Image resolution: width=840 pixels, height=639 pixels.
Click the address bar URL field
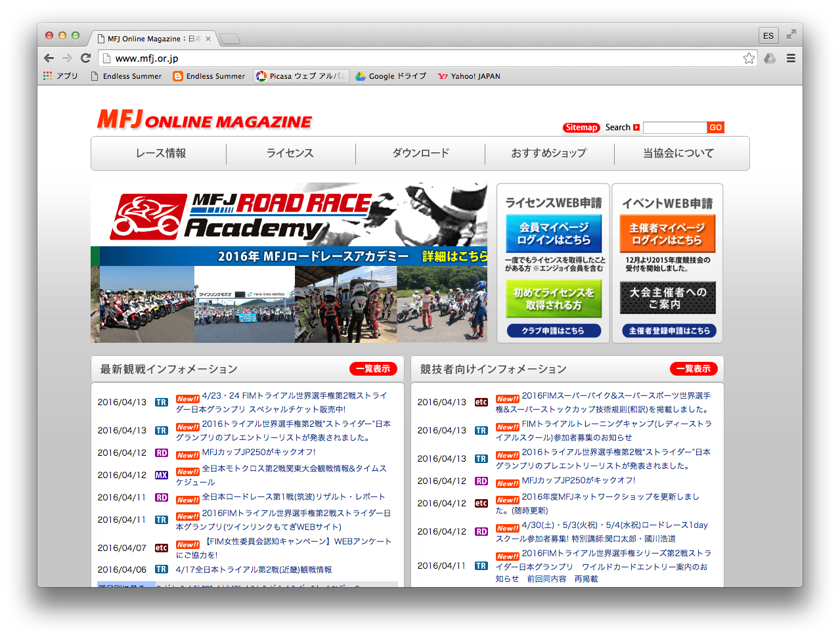pyautogui.click(x=427, y=58)
